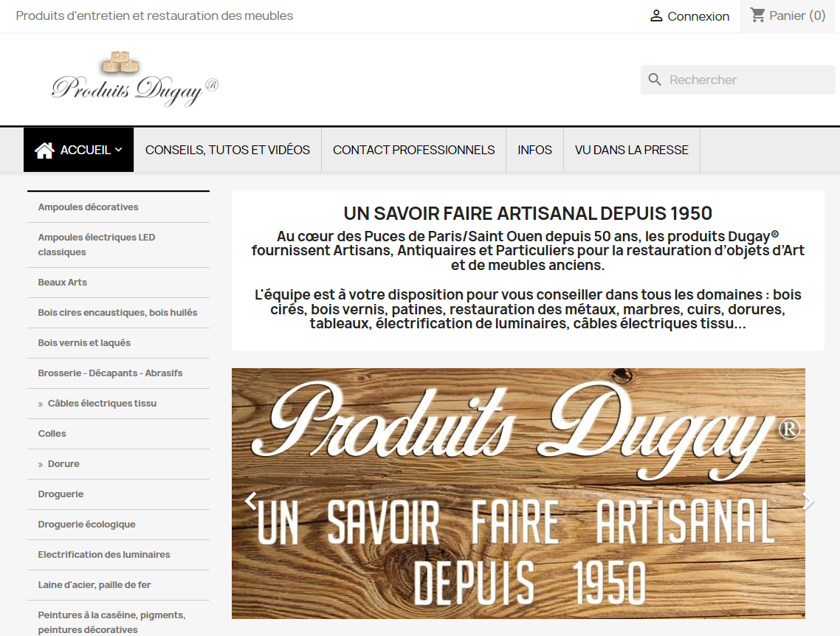
Task: Click the Produits Dugay logo
Action: click(134, 80)
